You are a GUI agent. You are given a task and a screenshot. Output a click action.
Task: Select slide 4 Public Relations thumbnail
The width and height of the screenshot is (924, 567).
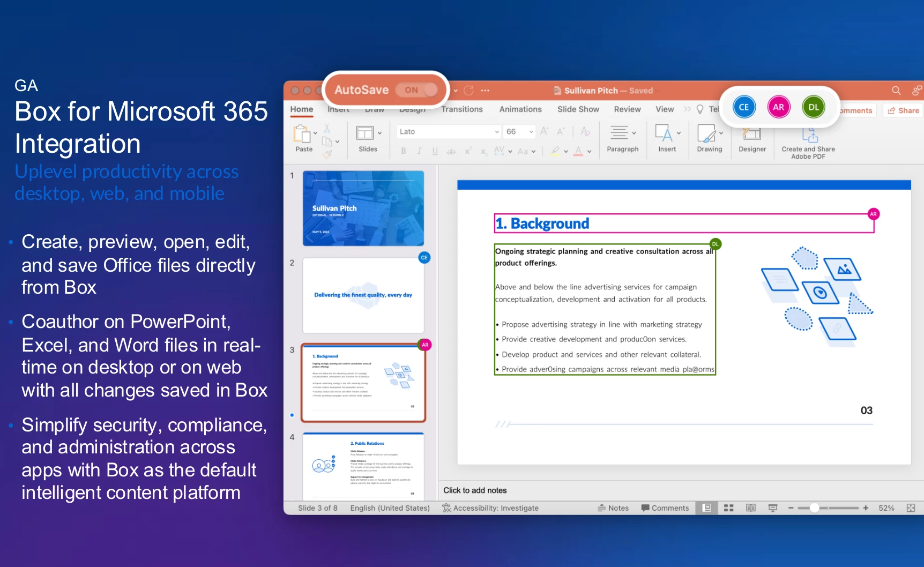click(363, 466)
